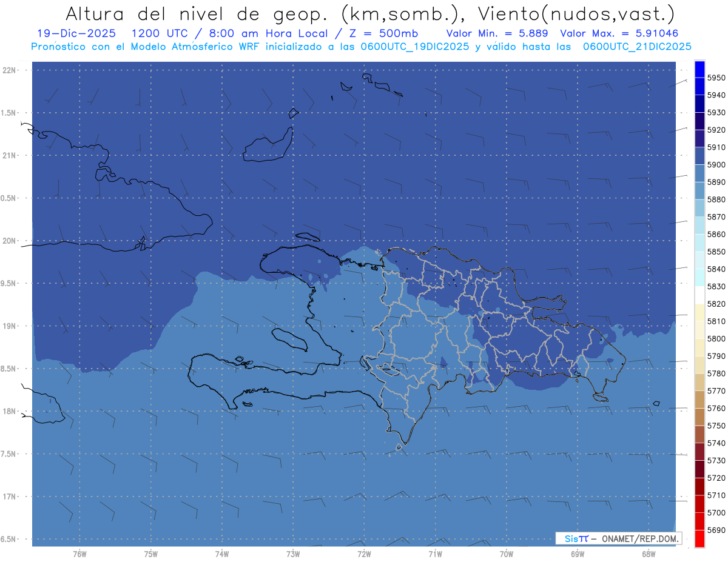This screenshot has width=728, height=562.
Task: Click the '72W' longitude axis label
Action: tap(364, 554)
